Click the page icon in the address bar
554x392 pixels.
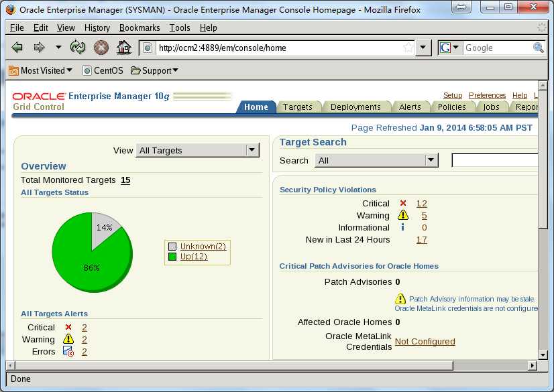(148, 48)
